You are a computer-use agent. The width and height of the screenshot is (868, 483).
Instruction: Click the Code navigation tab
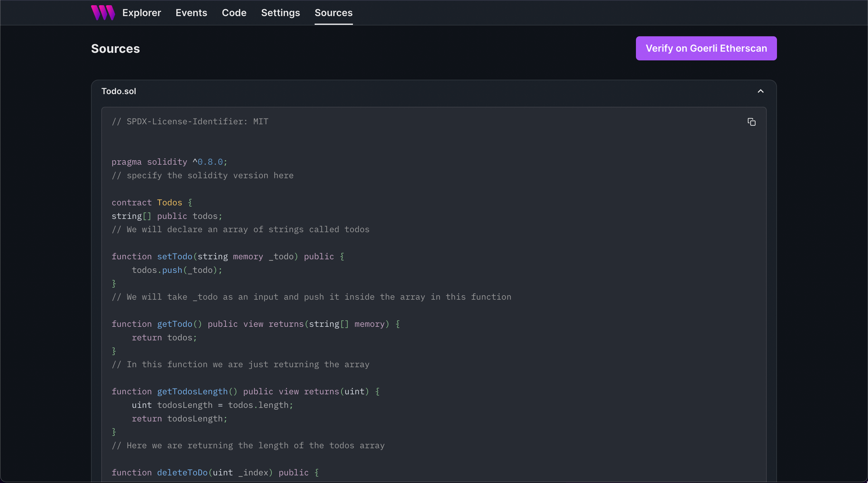pos(233,13)
